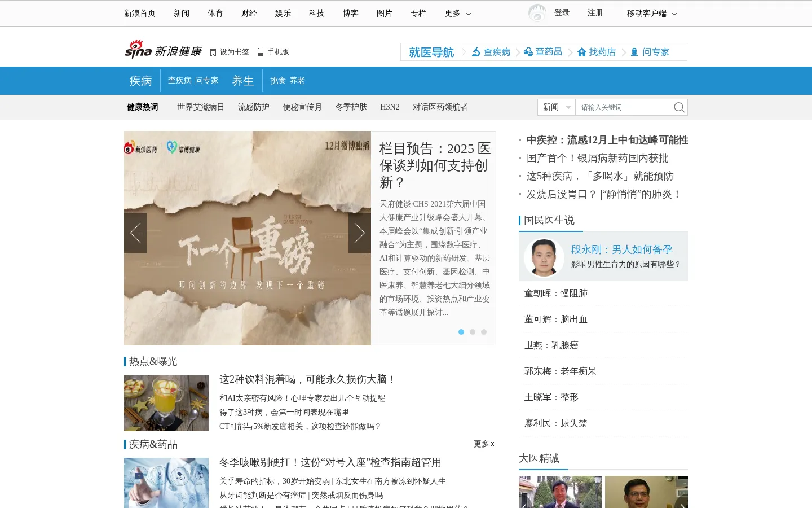Open 卫燕：乳腺癌 list row

(x=603, y=345)
